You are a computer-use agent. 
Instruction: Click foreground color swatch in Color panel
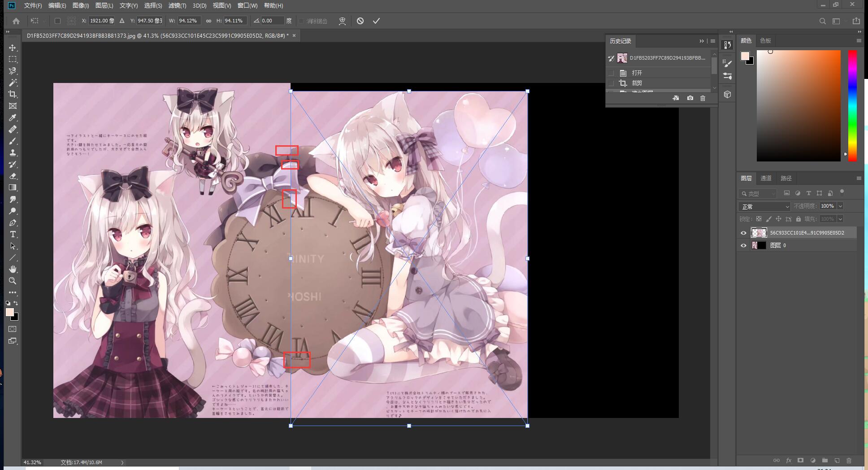click(745, 56)
